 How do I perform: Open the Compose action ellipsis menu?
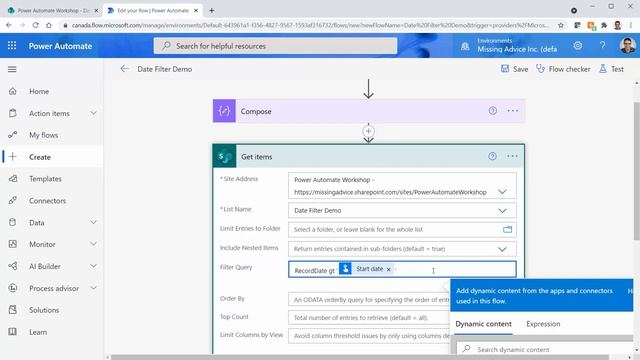(513, 111)
